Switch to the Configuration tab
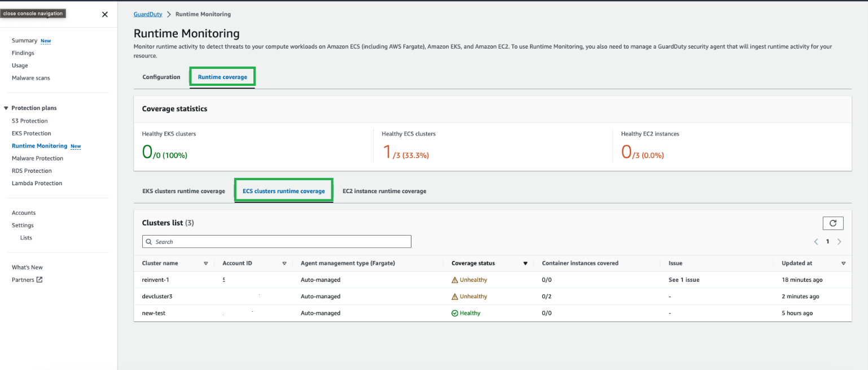The image size is (868, 370). (161, 77)
